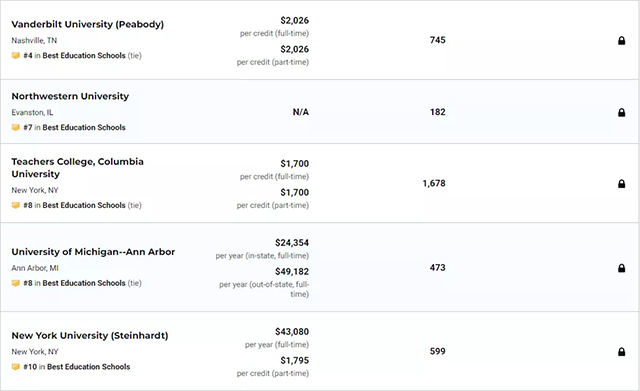
Task: Click Best Education Schools link under Teachers College
Action: pyautogui.click(x=84, y=205)
